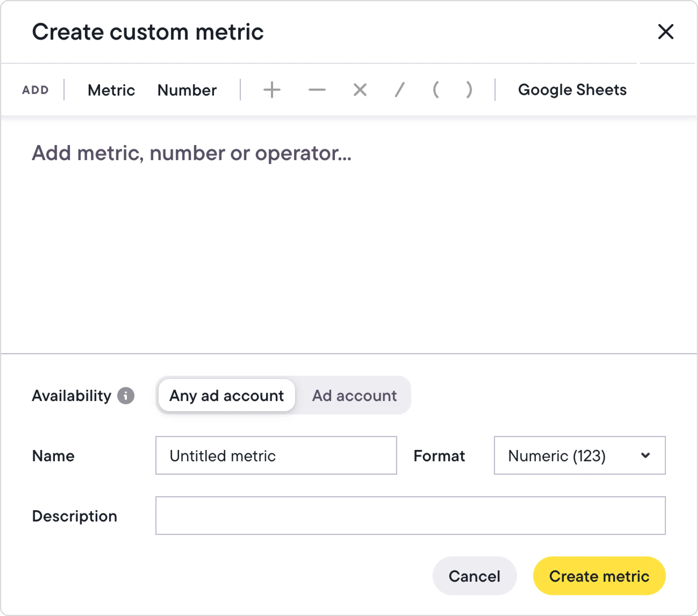Add the division slash operator
The image size is (698, 616).
click(400, 90)
